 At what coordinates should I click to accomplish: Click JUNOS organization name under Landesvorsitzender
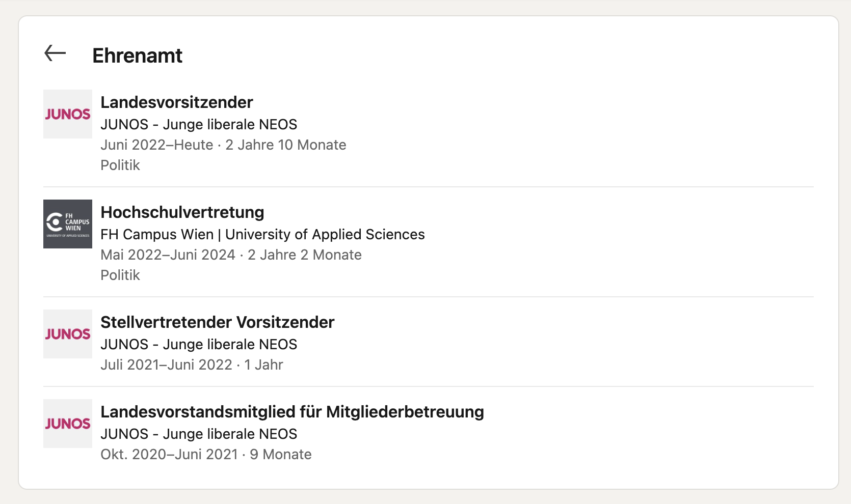[199, 125]
